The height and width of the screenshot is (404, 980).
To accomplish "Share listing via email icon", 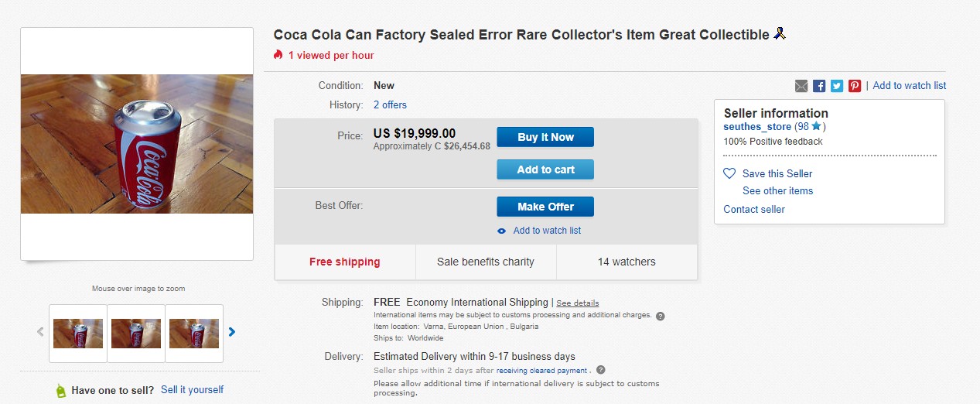I will pos(801,86).
